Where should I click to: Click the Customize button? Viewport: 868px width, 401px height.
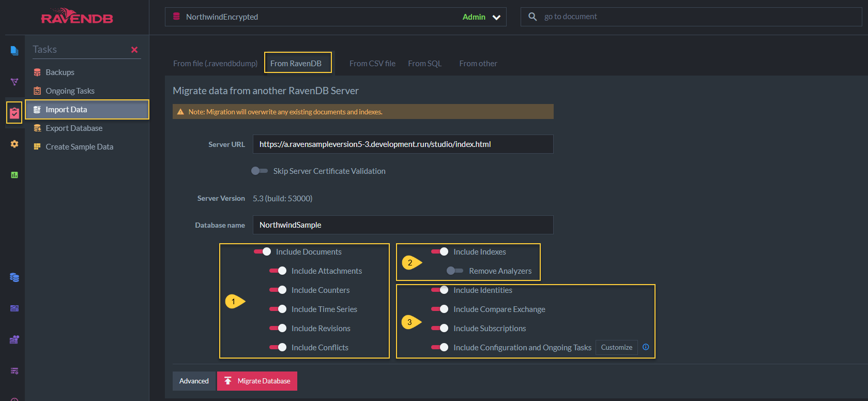click(616, 347)
